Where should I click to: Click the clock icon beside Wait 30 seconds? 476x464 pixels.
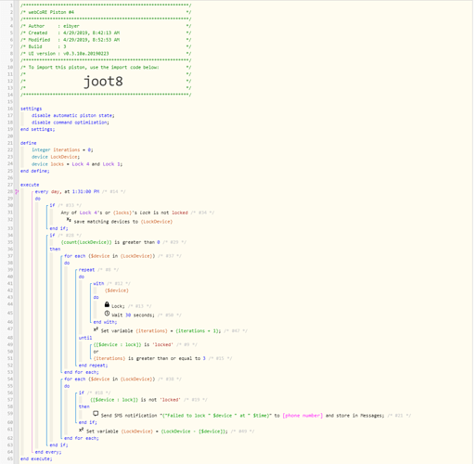pyautogui.click(x=107, y=314)
